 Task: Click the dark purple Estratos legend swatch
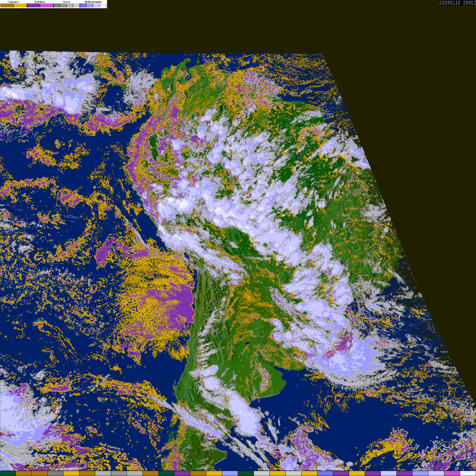click(34, 5)
